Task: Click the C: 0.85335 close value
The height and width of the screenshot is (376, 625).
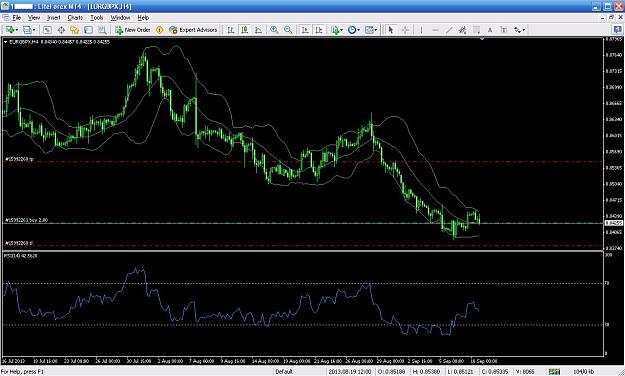Action: click(495, 372)
